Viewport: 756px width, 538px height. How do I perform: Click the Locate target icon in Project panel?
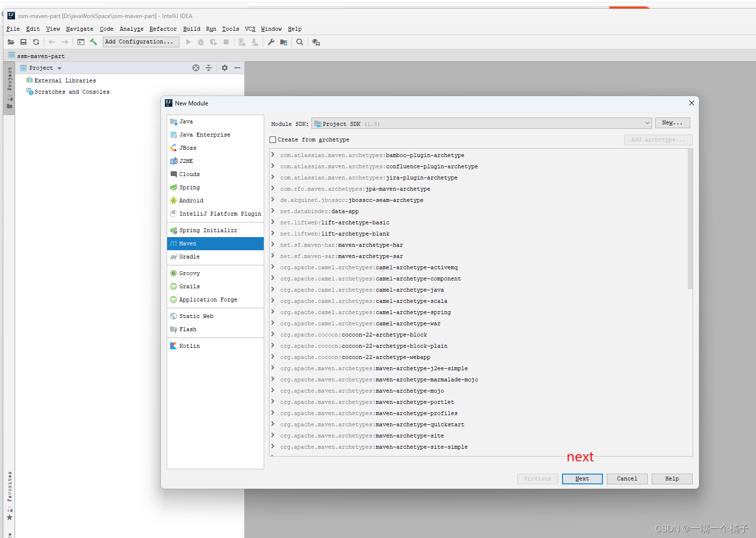(196, 68)
